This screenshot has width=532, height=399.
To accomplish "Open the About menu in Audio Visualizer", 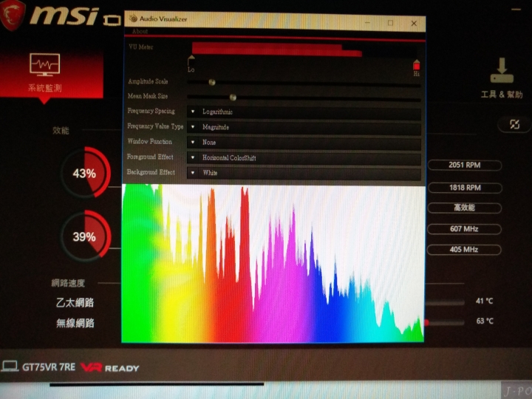I will [x=140, y=31].
